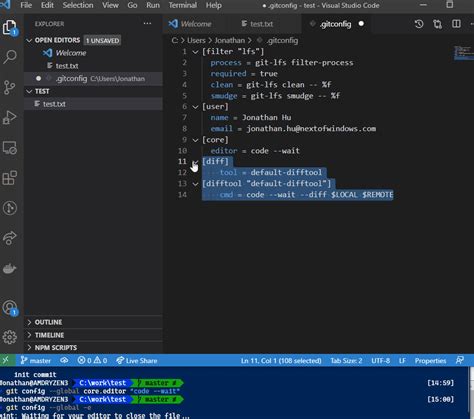Open the Source Control view
Viewport: 474px width, 419px height.
tap(10, 87)
